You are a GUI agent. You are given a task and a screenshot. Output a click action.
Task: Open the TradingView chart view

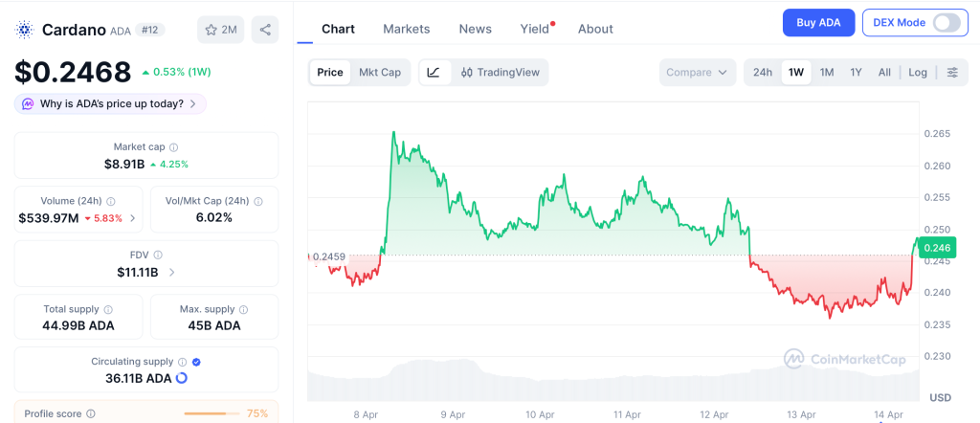click(500, 72)
